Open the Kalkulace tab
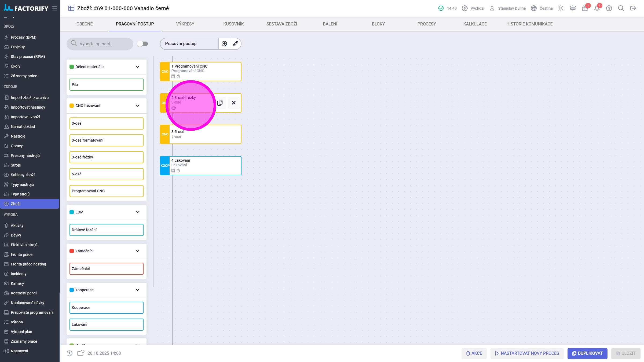This screenshot has width=644, height=362. click(475, 24)
